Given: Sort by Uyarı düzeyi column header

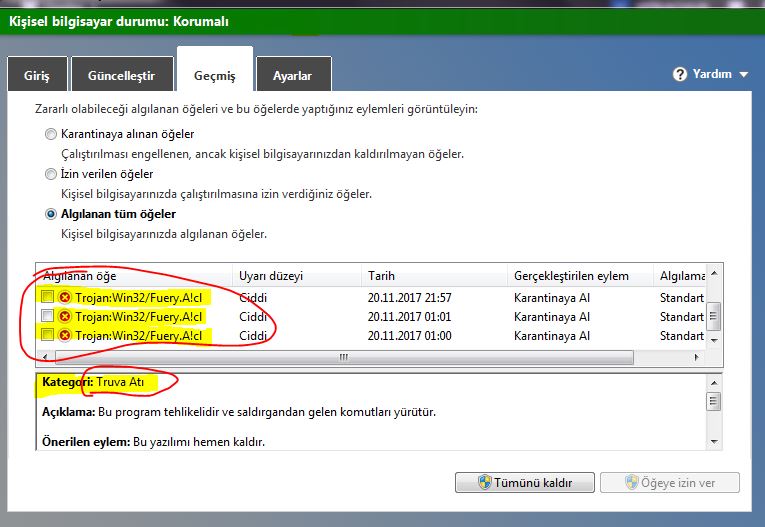Looking at the screenshot, I should tap(297, 276).
